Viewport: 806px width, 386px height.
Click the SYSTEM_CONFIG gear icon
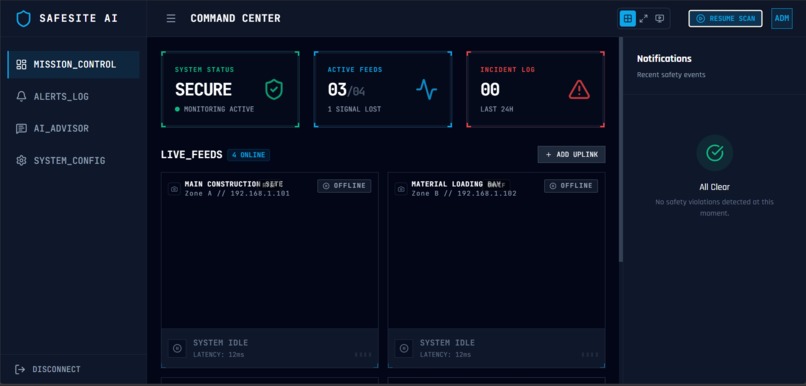(21, 160)
